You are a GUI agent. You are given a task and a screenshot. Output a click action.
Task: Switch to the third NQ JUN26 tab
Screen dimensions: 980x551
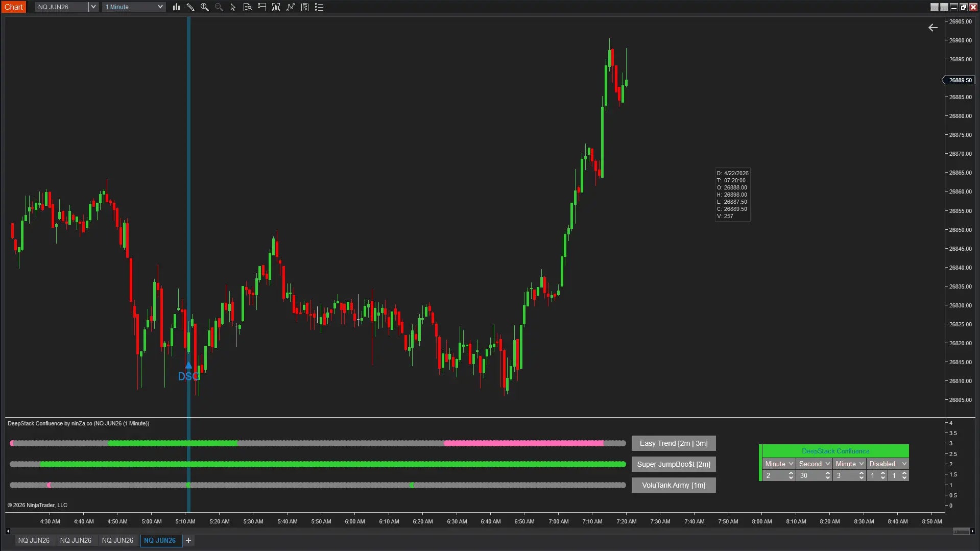pos(117,540)
